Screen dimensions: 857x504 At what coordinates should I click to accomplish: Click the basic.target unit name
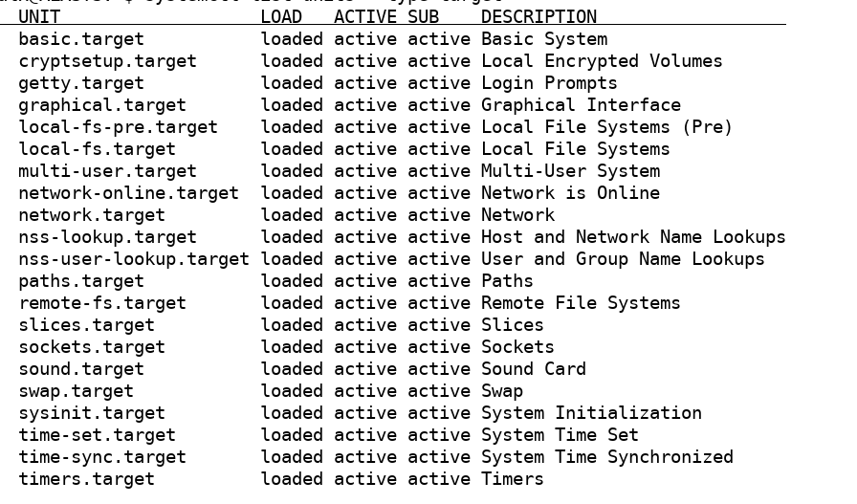click(81, 39)
